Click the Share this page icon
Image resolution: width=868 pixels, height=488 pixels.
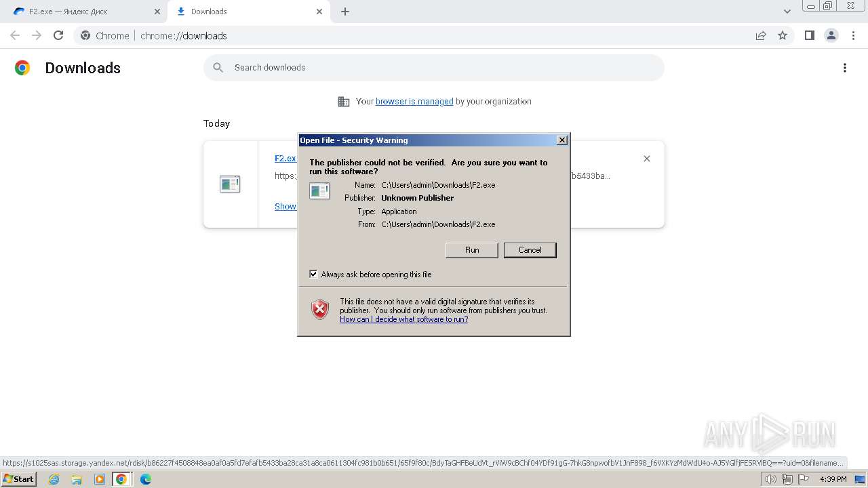point(761,35)
